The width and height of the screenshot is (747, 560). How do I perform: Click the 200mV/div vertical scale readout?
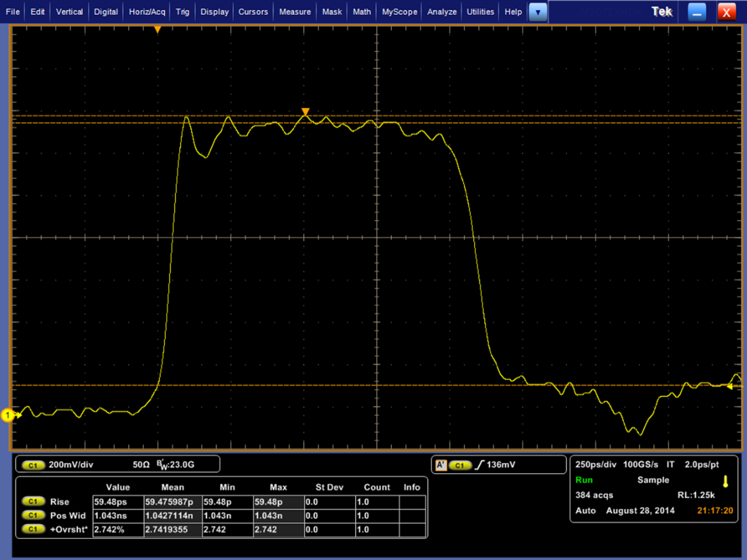[x=71, y=464]
